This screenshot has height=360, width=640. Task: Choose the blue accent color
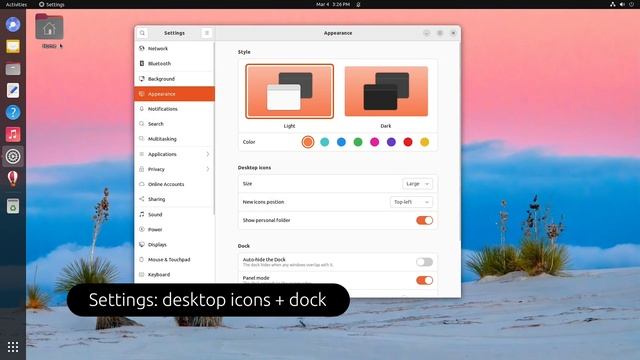341,142
